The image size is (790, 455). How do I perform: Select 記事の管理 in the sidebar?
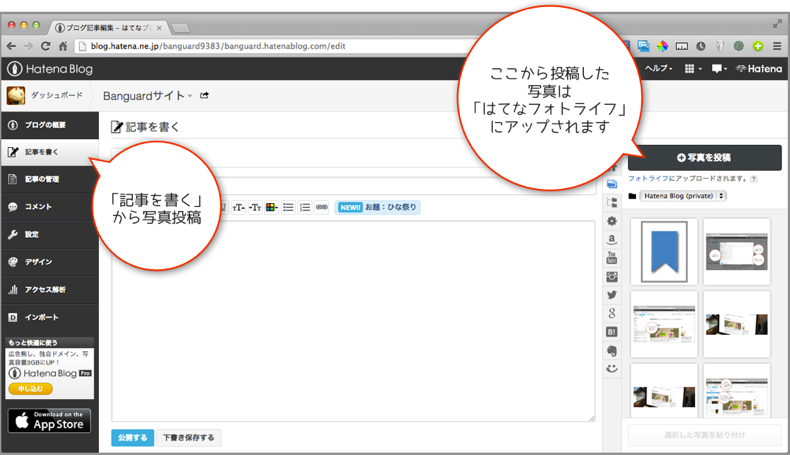(x=50, y=179)
